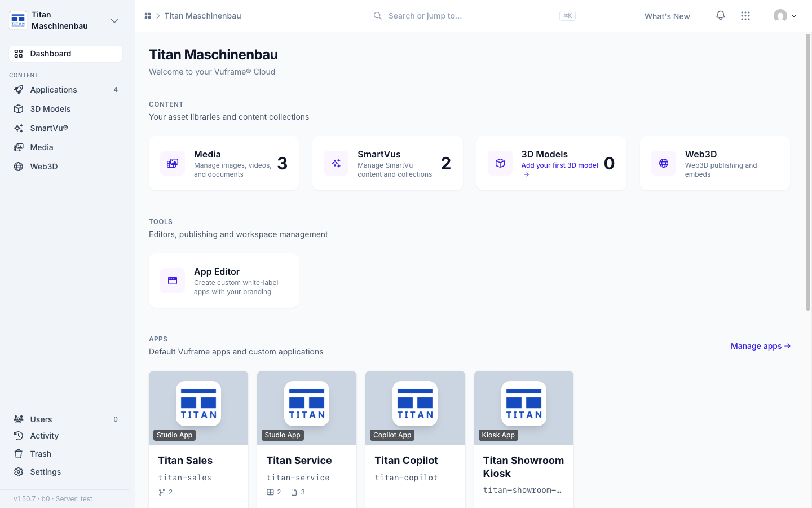Click the SmartVus sparkle card icon
812x508 pixels.
[336, 163]
